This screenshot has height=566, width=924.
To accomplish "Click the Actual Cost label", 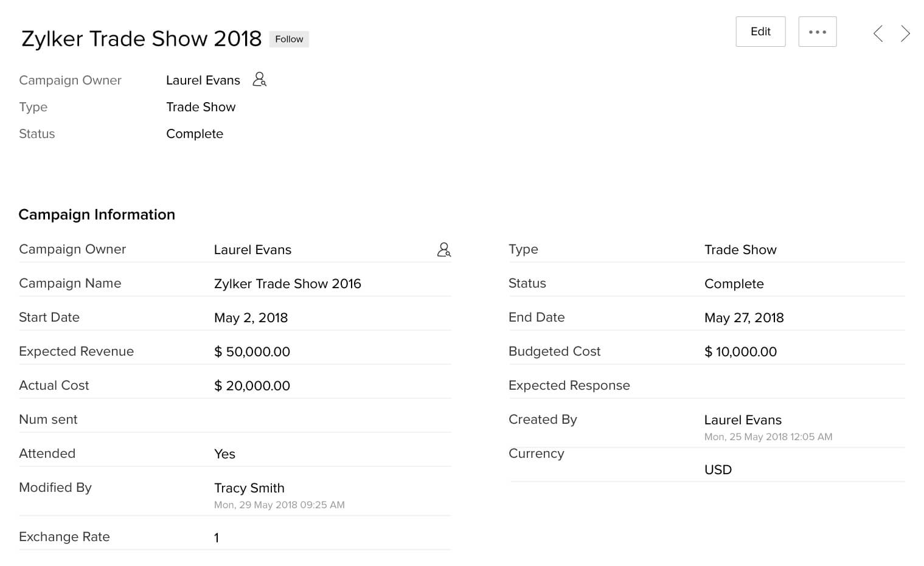I will [x=54, y=385].
